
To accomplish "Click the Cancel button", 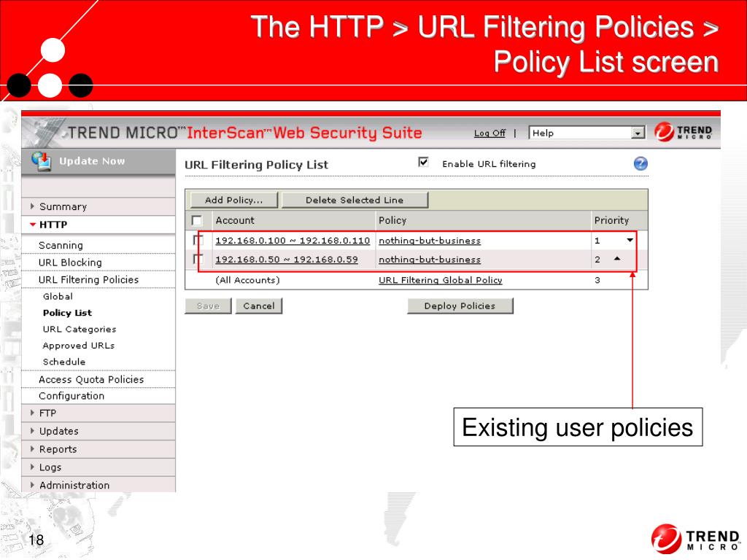I will point(259,306).
